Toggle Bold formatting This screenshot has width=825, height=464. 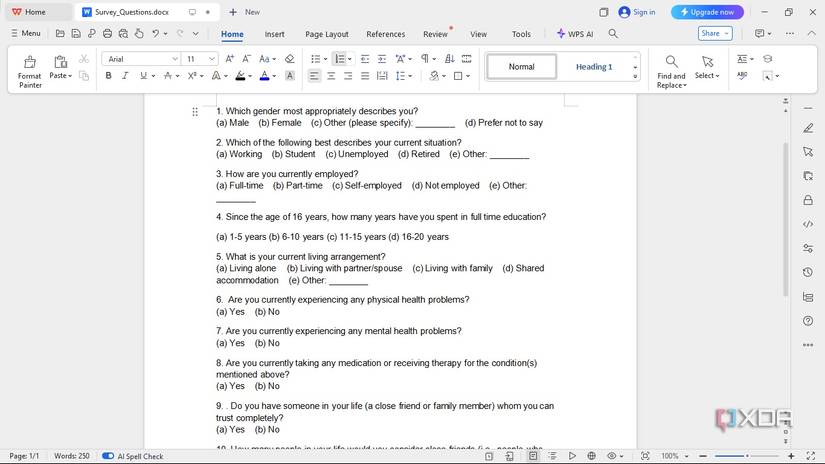(x=108, y=76)
